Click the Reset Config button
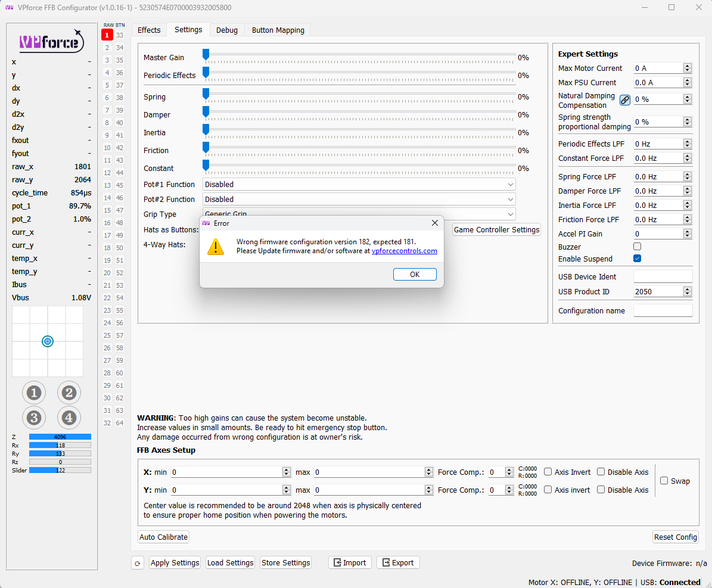Screen dimensions: 712x588 675,537
